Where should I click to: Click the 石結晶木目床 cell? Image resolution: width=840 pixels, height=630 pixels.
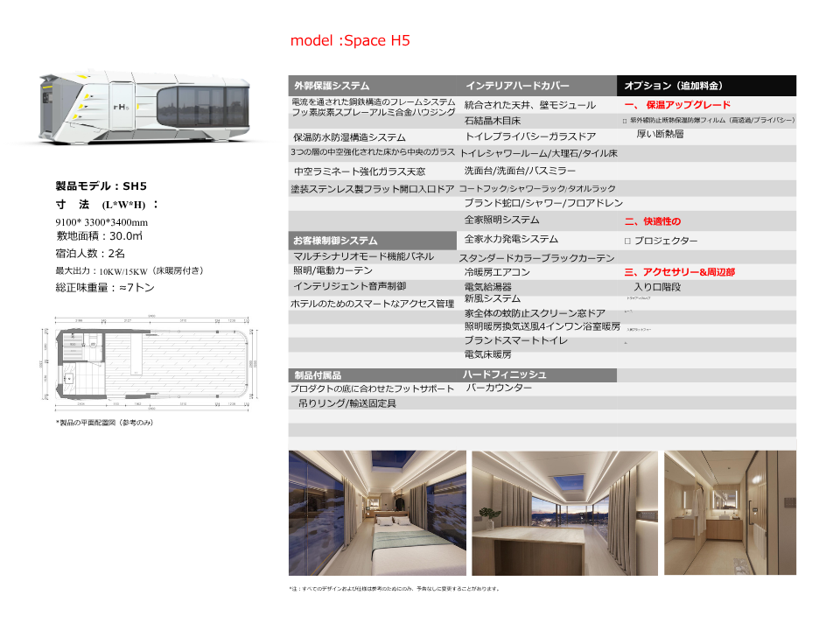[x=493, y=121]
